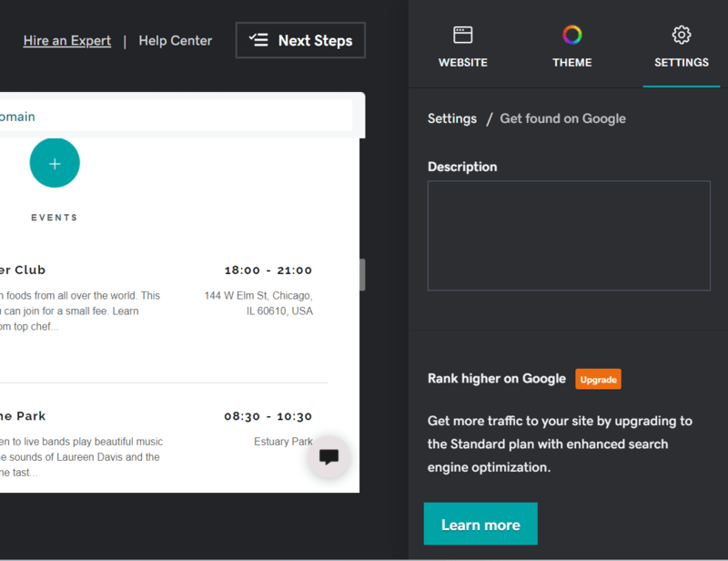Click the Learn more button
The width and height of the screenshot is (728, 561).
pyautogui.click(x=480, y=524)
